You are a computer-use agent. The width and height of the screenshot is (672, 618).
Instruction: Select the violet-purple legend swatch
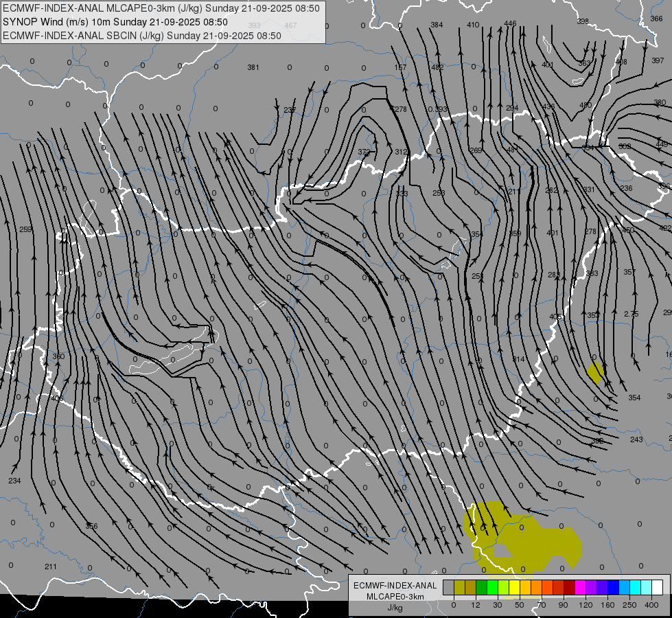592,587
